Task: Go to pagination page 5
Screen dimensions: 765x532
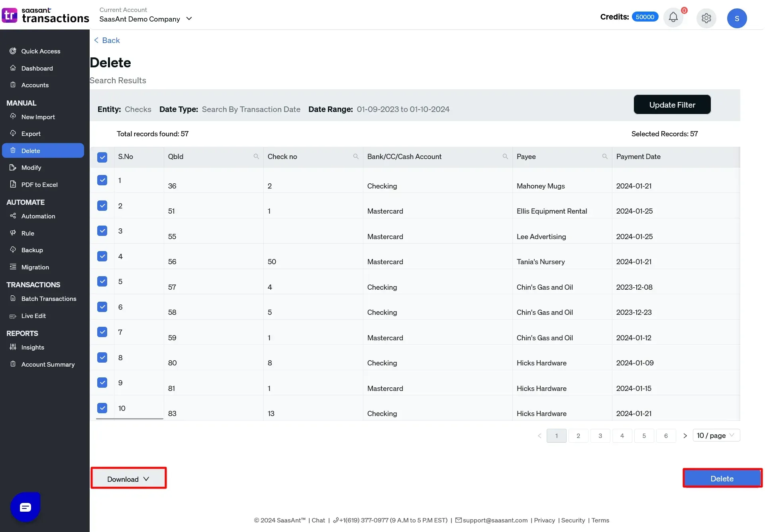Action: 644,436
